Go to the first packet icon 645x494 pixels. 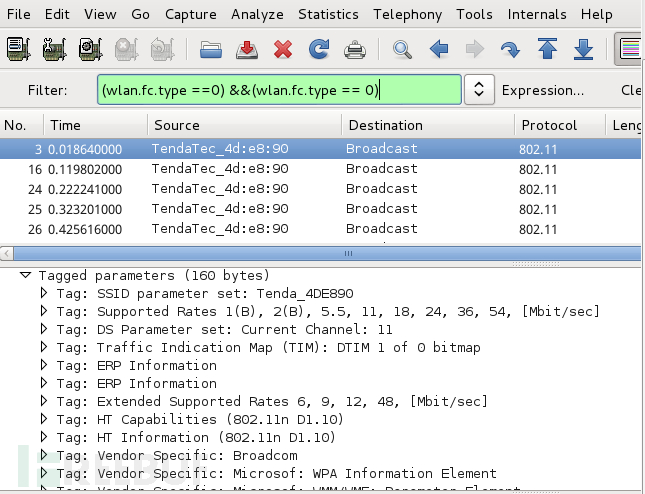point(547,48)
